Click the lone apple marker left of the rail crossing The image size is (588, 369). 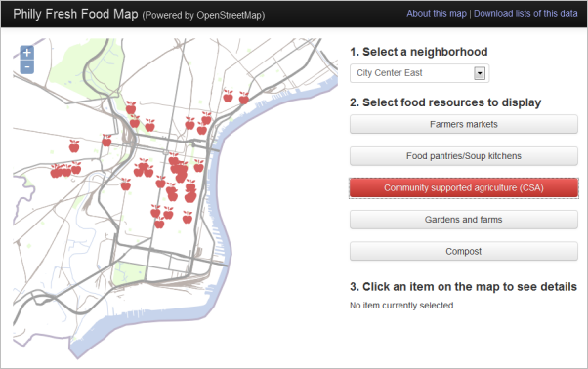106,141
